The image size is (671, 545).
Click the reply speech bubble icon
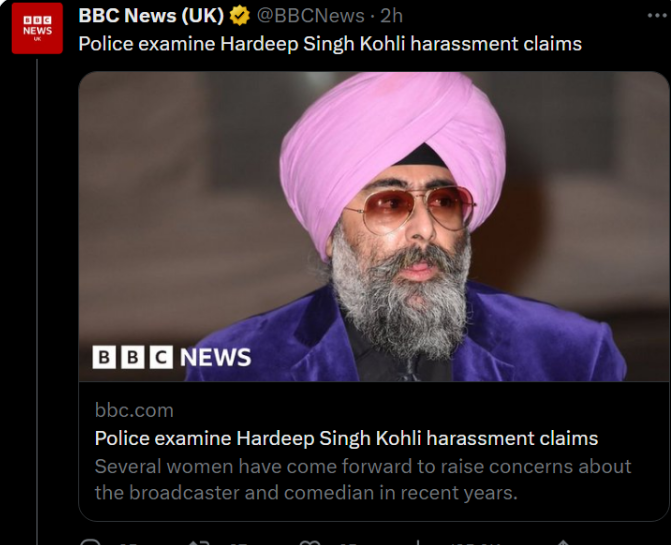91,542
